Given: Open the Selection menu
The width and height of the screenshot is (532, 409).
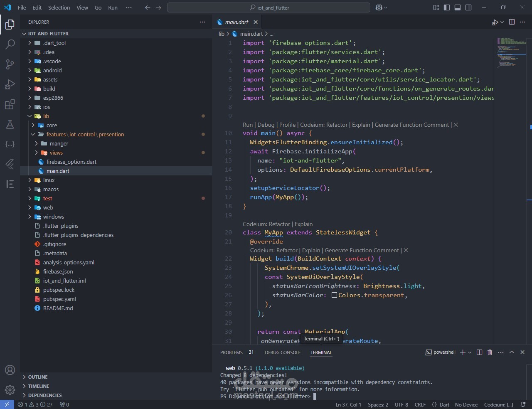Looking at the screenshot, I should [59, 7].
